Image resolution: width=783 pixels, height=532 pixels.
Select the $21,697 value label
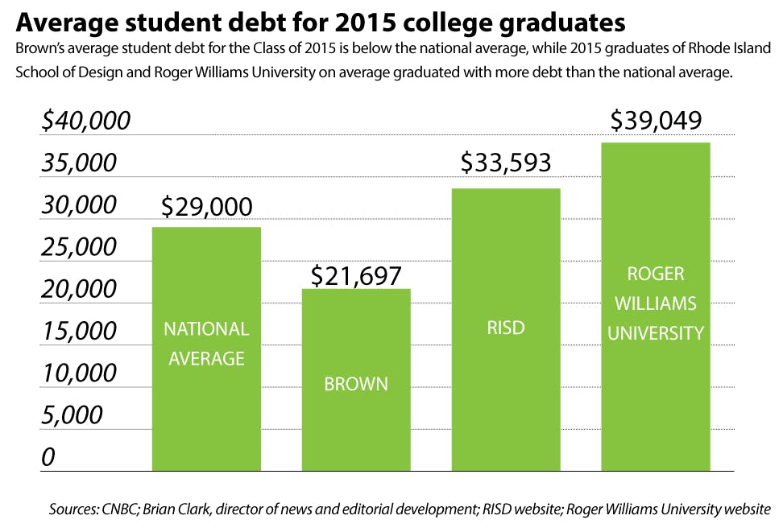(355, 275)
